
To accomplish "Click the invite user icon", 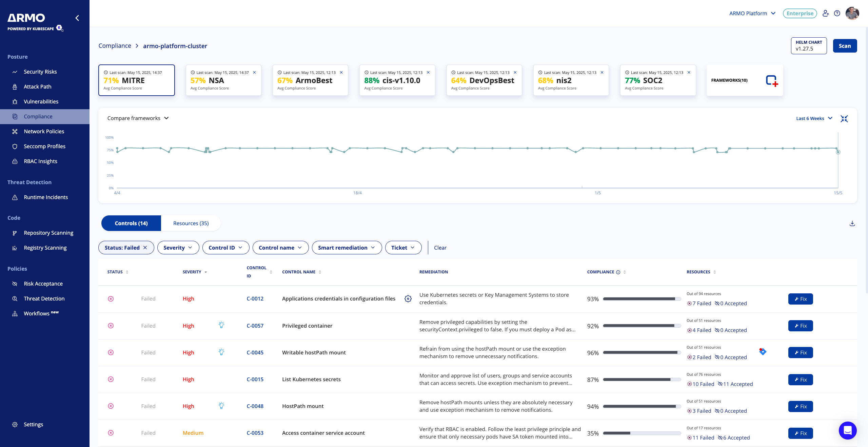I will pyautogui.click(x=826, y=14).
